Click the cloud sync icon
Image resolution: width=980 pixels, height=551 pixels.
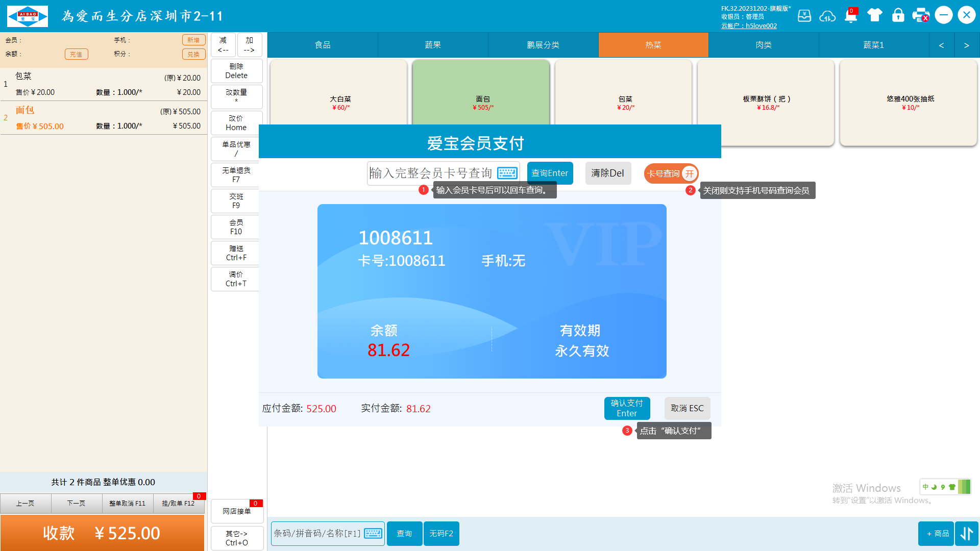[x=827, y=16]
